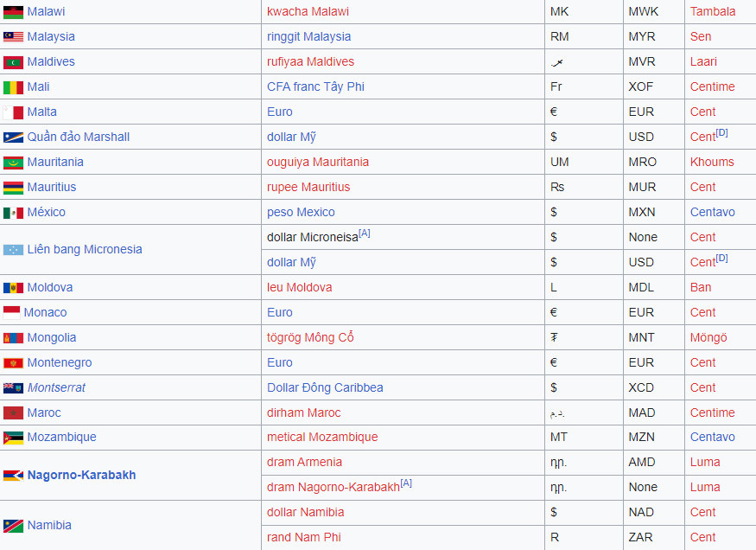Click the Maldives flag icon
The height and width of the screenshot is (550, 756).
pyautogui.click(x=13, y=62)
